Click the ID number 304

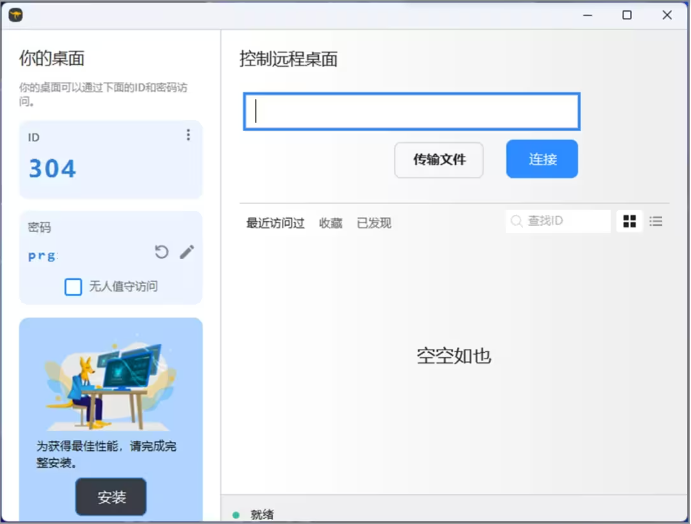point(52,168)
